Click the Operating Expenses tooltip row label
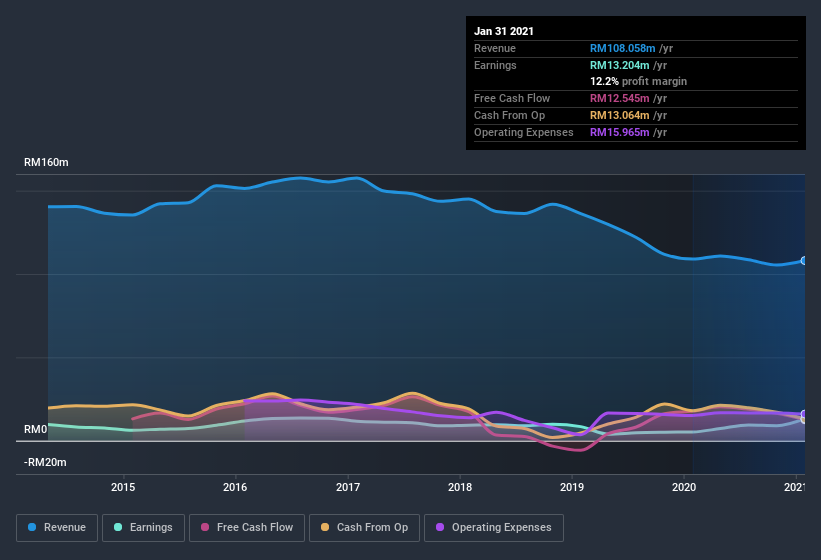The image size is (821, 560). [x=524, y=132]
